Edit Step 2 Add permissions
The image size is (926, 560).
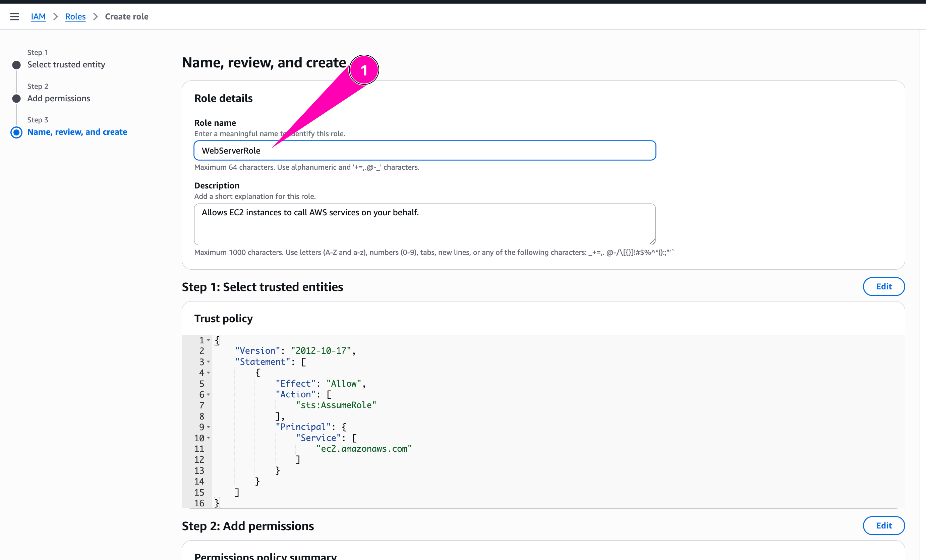[883, 525]
